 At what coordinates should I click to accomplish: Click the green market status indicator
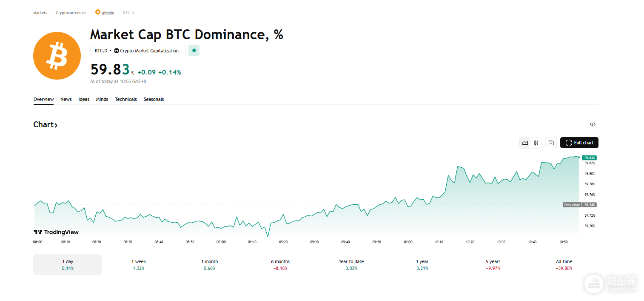[194, 50]
